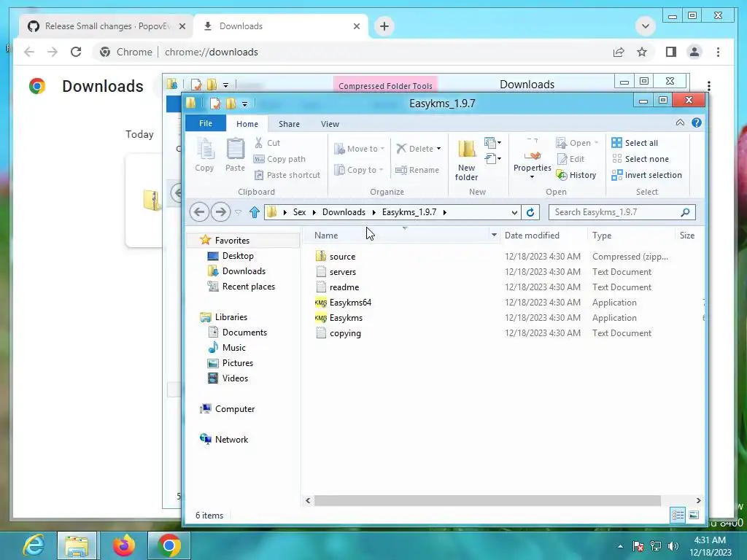Open Name column filter dropdown
The height and width of the screenshot is (560, 747).
click(x=494, y=236)
